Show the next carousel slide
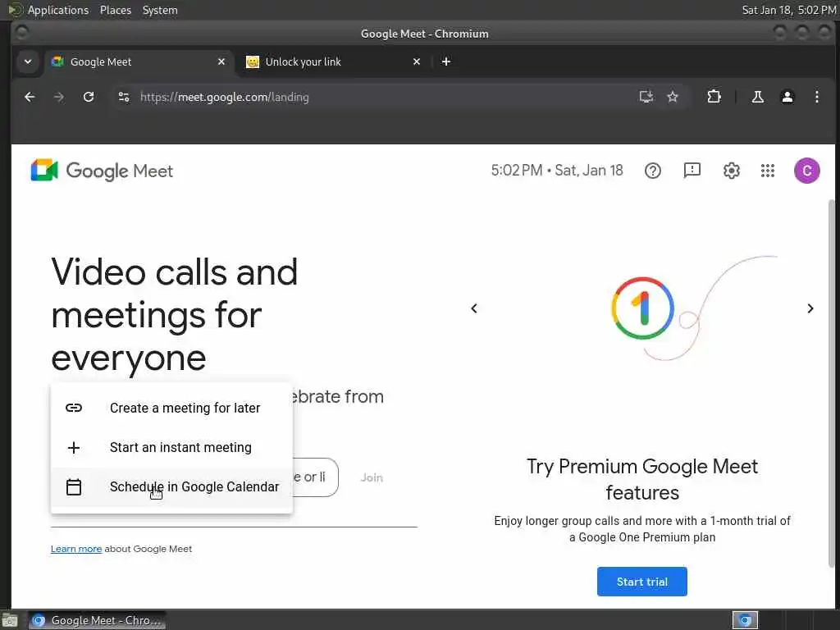The height and width of the screenshot is (630, 840). (810, 308)
